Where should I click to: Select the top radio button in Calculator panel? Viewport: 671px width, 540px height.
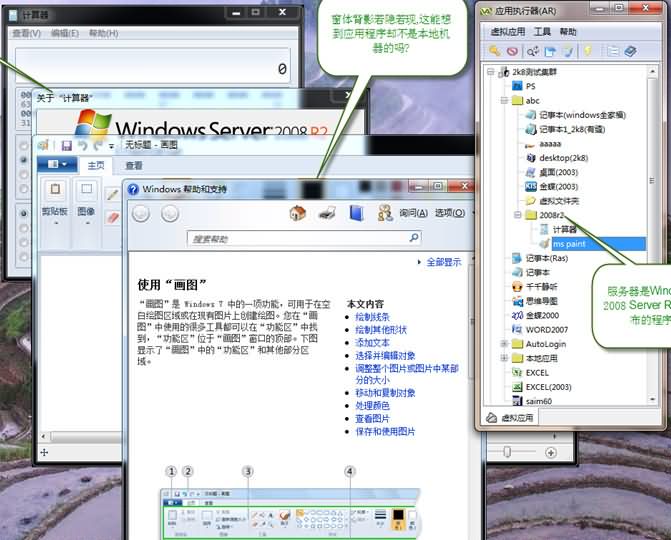pos(25,146)
